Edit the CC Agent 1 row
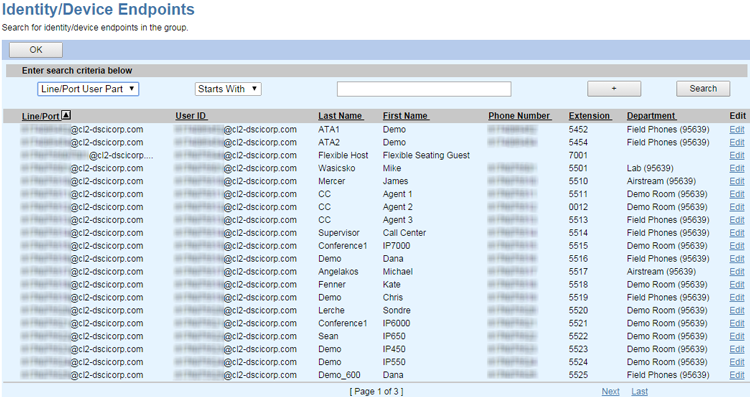 coord(737,194)
